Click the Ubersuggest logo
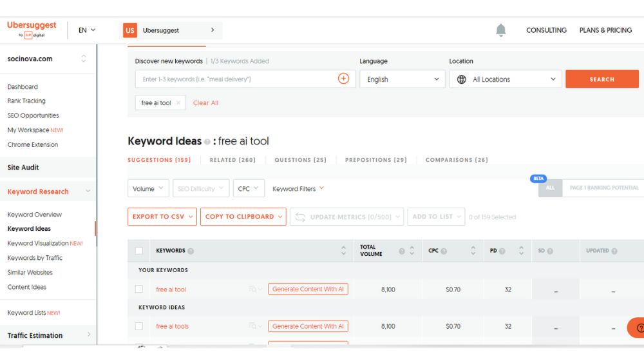 click(32, 30)
